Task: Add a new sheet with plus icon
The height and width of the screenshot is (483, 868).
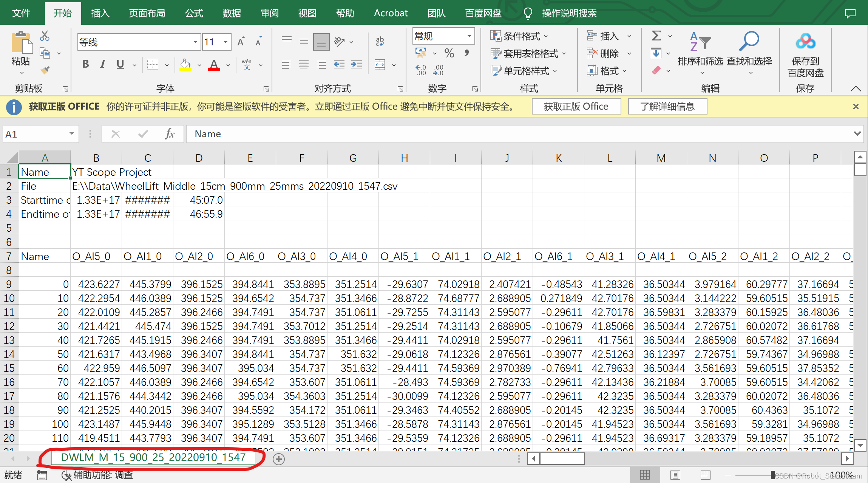Action: pyautogui.click(x=279, y=459)
